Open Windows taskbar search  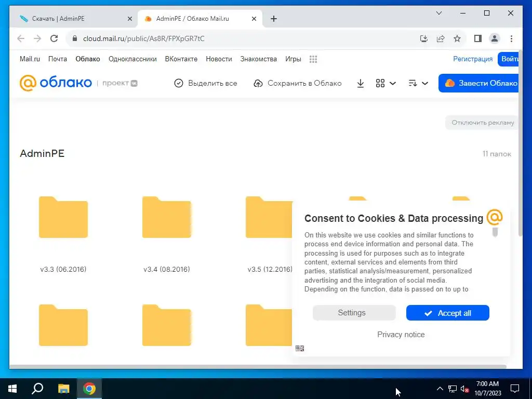(x=37, y=389)
